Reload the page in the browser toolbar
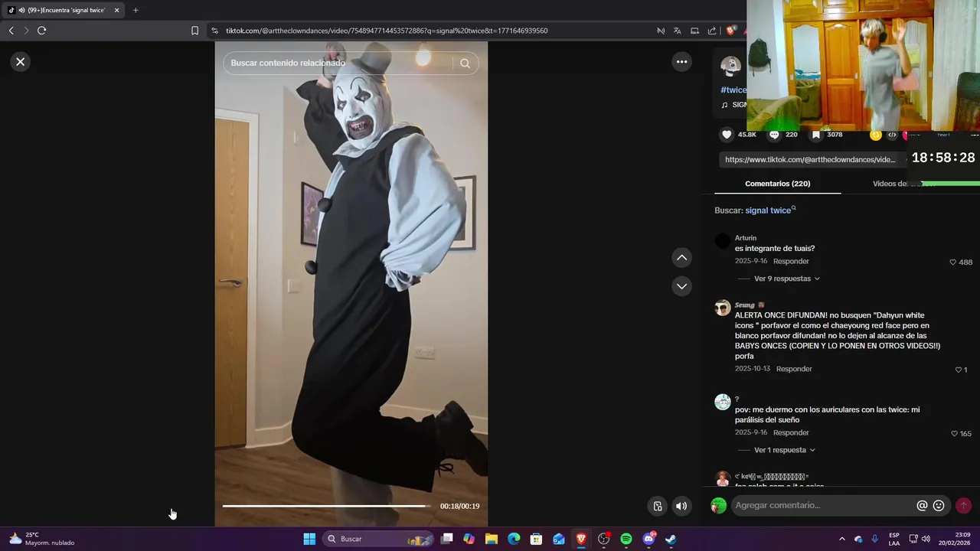The width and height of the screenshot is (980, 551). click(41, 31)
